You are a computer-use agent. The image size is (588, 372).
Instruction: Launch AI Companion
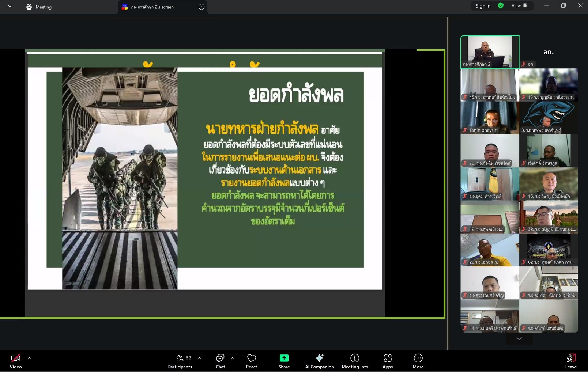(319, 361)
